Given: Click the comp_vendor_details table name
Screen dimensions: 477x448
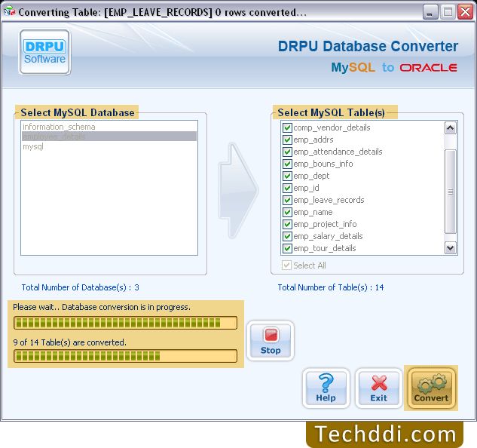Looking at the screenshot, I should point(332,127).
